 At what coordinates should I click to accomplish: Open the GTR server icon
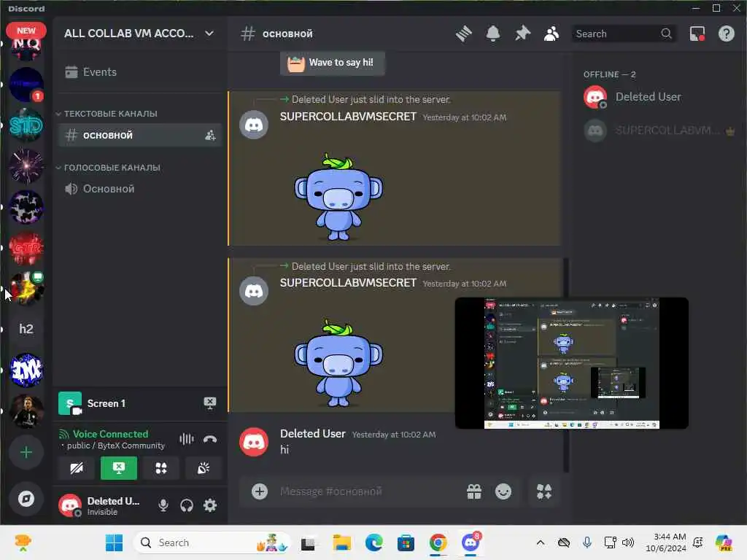[26, 248]
